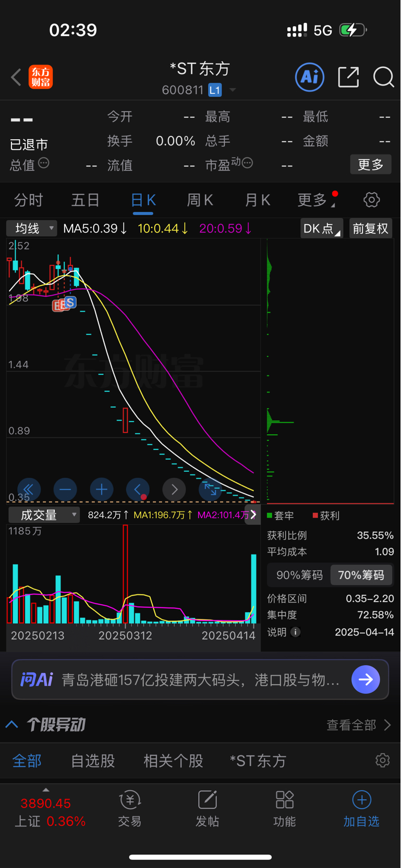This screenshot has height=868, width=401.
Task: Zoom out the K-line chart
Action: coord(65,490)
